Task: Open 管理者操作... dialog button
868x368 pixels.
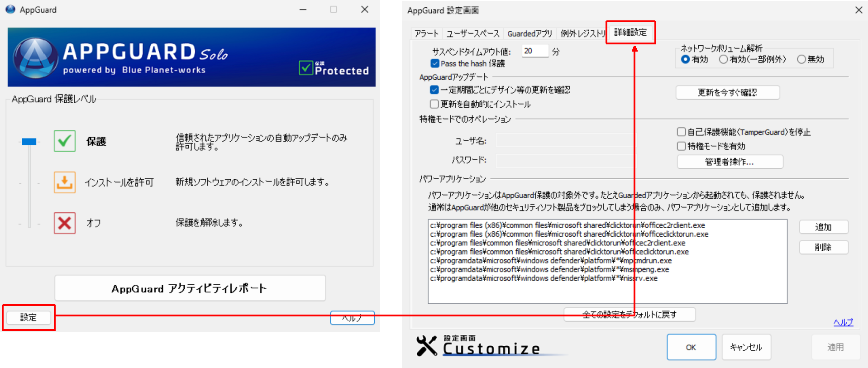Action: 730,162
